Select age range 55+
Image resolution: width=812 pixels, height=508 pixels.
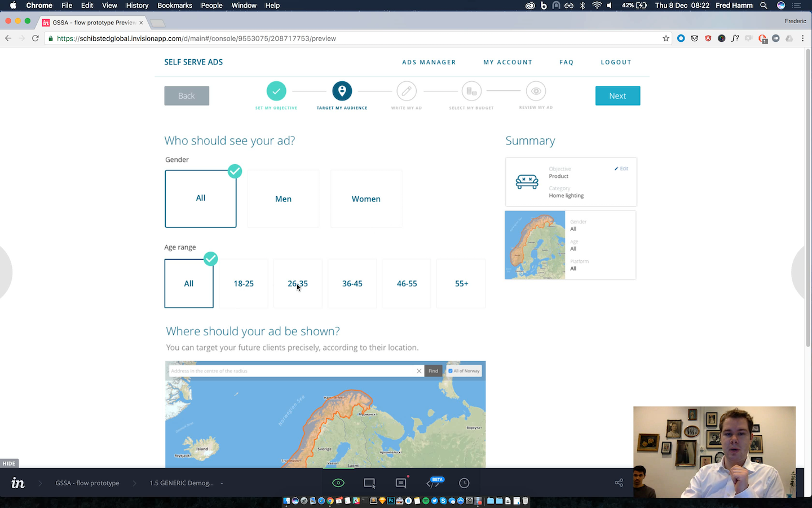tap(461, 283)
